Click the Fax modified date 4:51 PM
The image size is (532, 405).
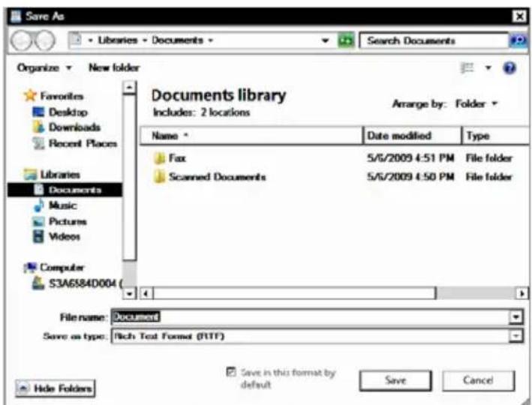coord(410,158)
